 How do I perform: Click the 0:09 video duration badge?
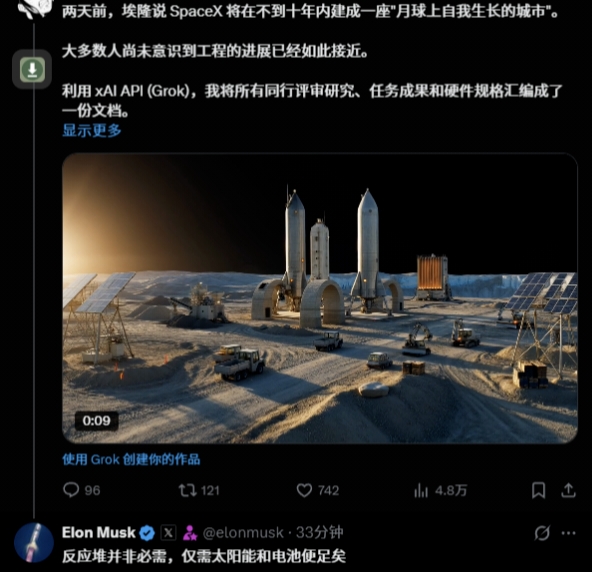(x=97, y=421)
